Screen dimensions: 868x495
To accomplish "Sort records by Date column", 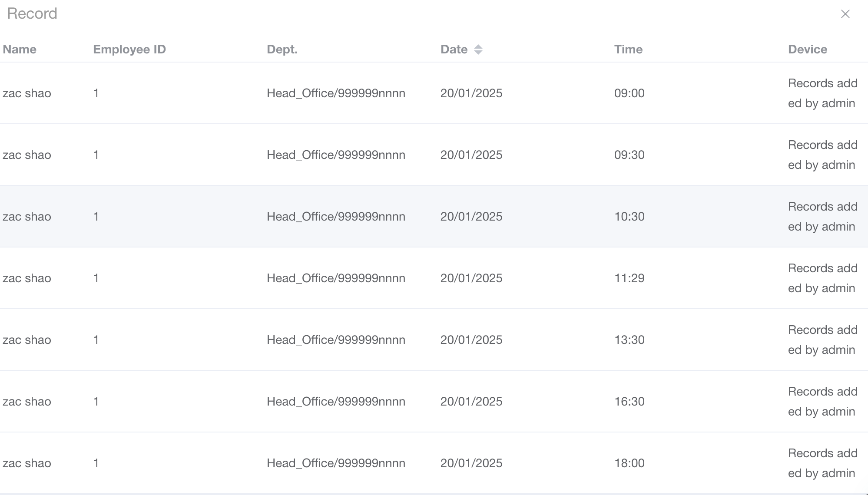I will [478, 49].
